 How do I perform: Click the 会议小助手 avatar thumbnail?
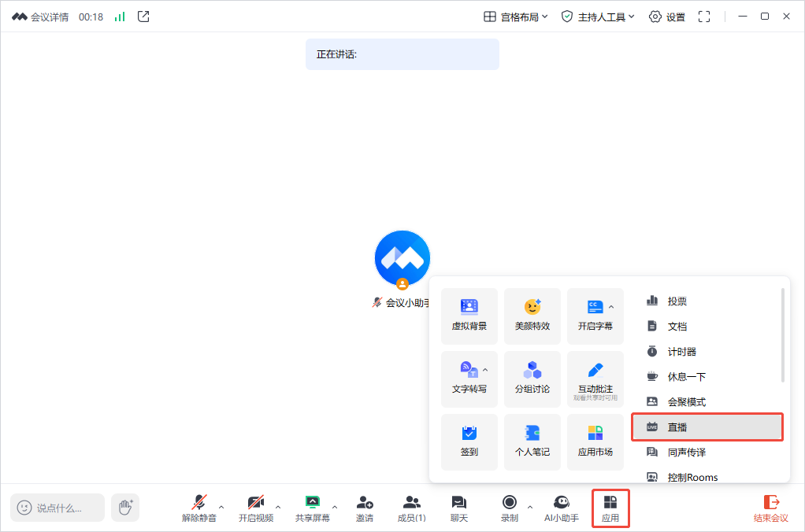coord(402,258)
